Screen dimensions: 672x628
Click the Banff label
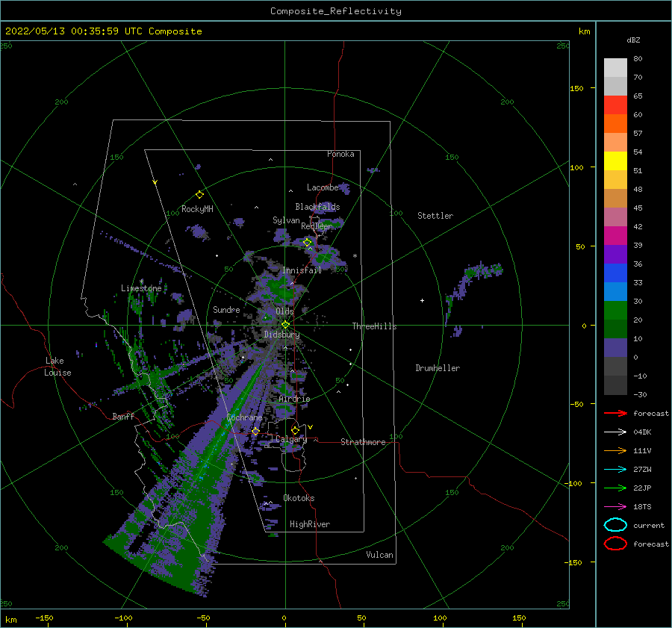coord(123,416)
